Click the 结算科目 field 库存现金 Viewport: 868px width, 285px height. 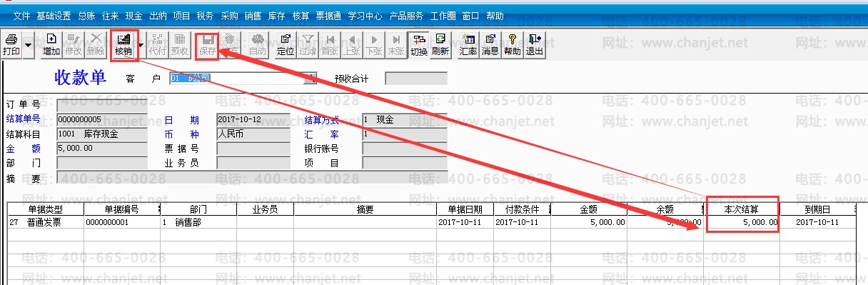click(x=101, y=134)
